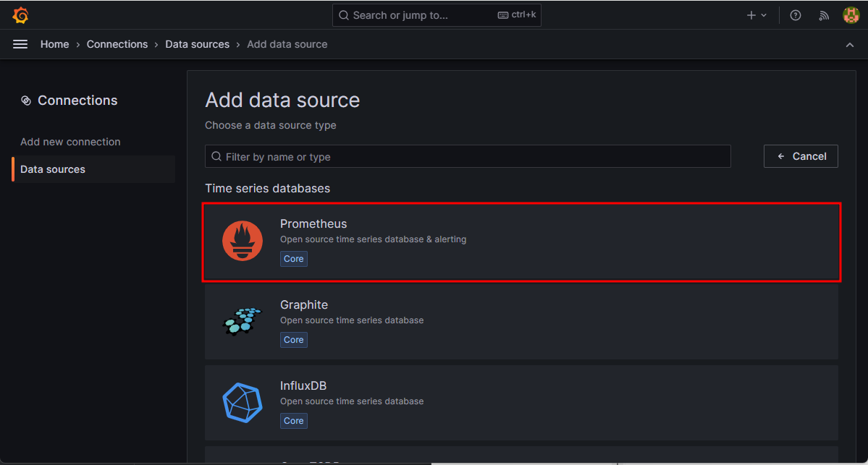Click the Core badge under Graphite
Image resolution: width=868 pixels, height=465 pixels.
pyautogui.click(x=294, y=339)
